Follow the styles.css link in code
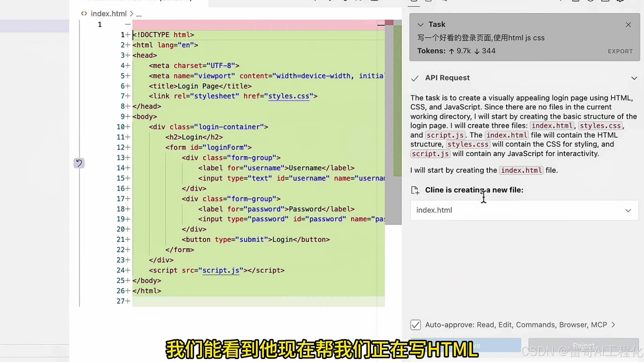The height and width of the screenshot is (362, 644). [289, 96]
